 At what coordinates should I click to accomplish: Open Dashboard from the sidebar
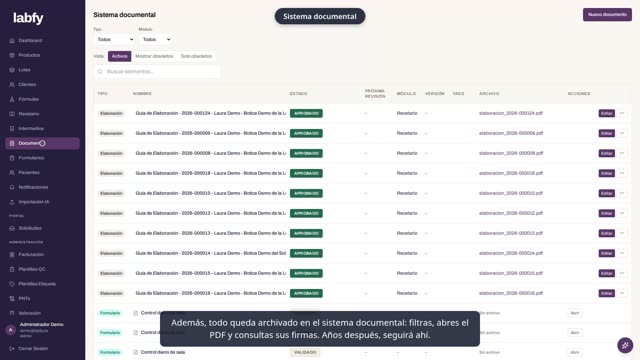pyautogui.click(x=30, y=40)
